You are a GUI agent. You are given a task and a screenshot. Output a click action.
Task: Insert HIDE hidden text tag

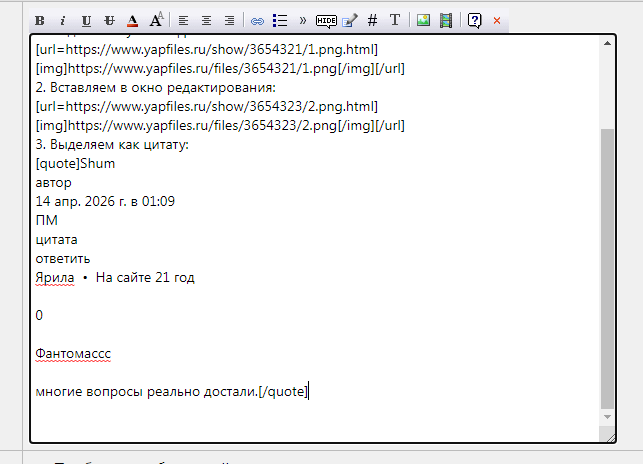click(x=326, y=20)
